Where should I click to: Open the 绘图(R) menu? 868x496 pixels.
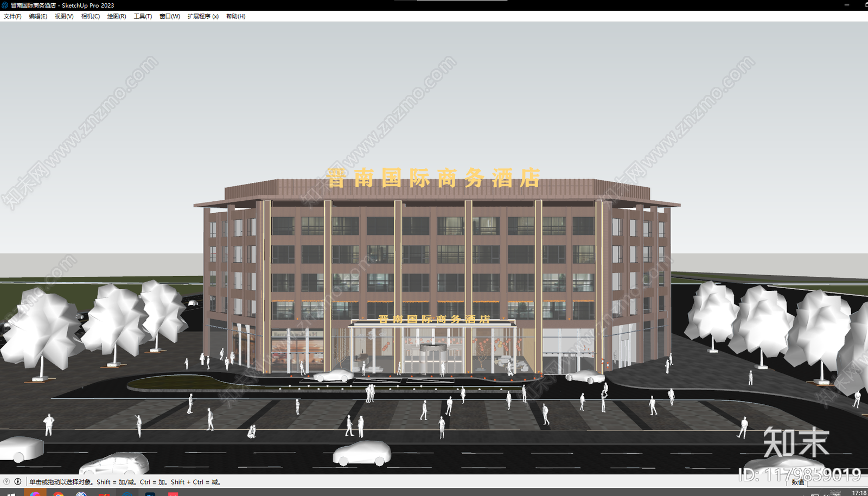click(117, 16)
